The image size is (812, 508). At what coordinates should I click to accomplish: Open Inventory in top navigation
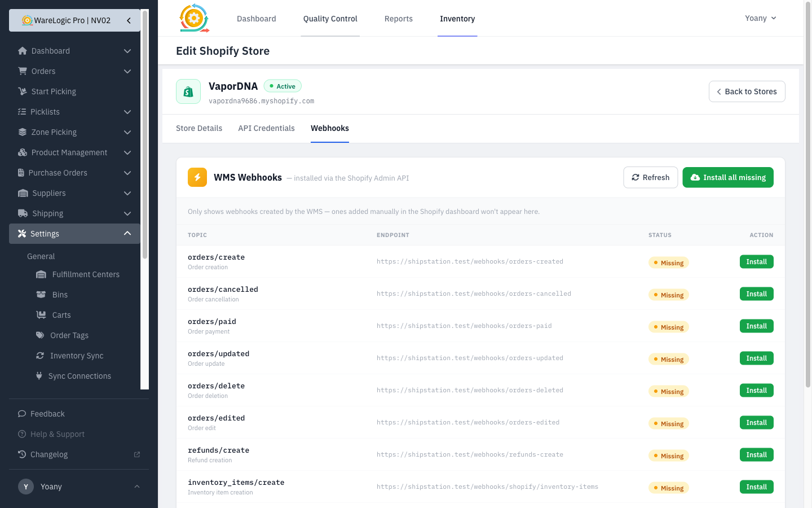coord(457,19)
